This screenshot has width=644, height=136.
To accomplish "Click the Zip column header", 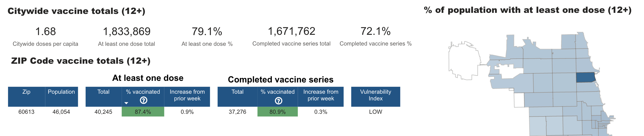I will [26, 92].
